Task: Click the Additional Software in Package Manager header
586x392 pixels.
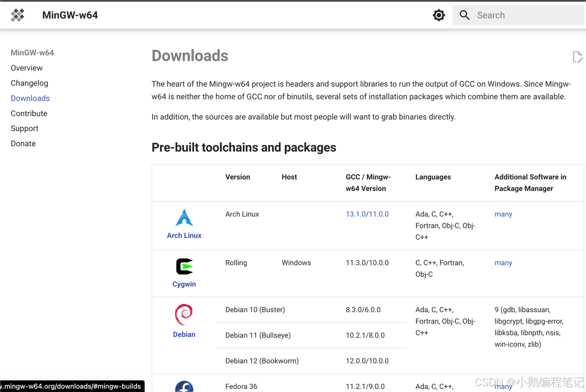Action: click(530, 183)
